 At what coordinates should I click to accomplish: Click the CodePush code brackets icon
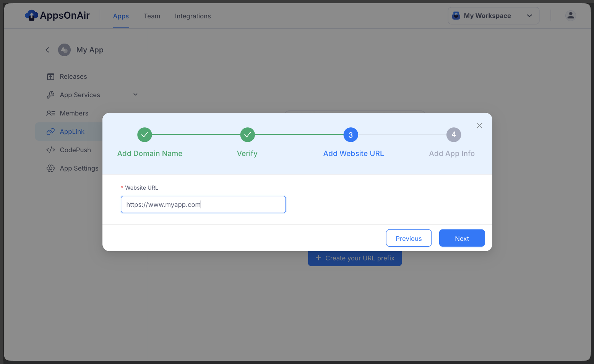pyautogui.click(x=50, y=150)
